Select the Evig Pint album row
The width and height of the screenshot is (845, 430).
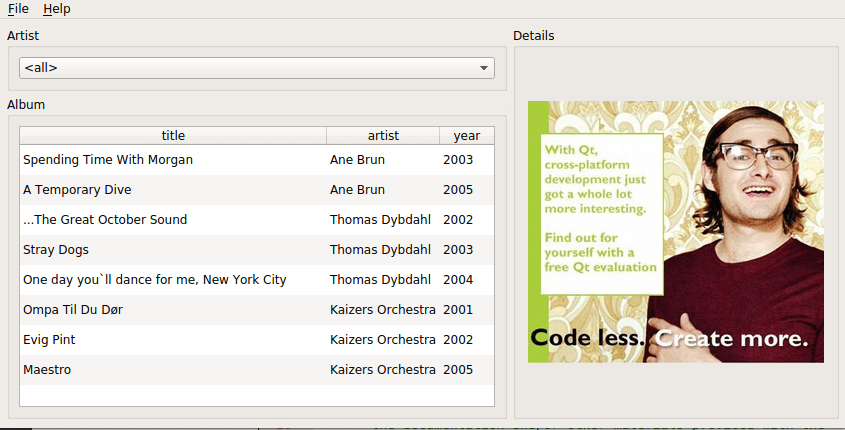coord(49,340)
